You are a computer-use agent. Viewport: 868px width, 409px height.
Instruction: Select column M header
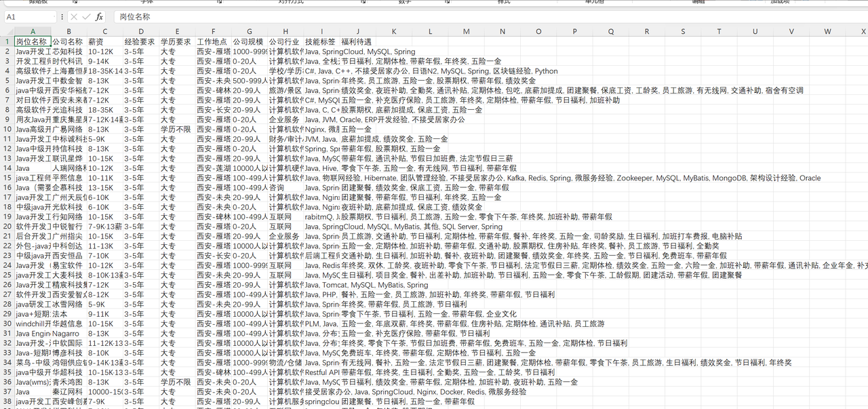[x=467, y=31]
